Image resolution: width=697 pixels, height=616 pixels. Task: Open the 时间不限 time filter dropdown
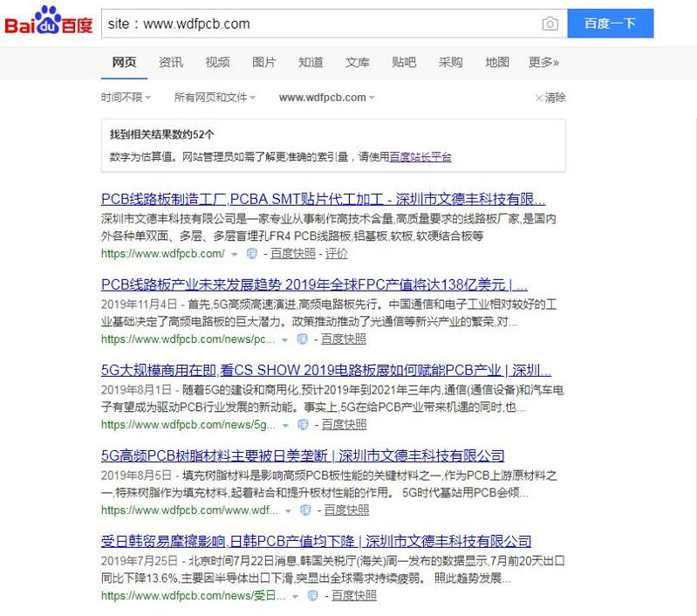tap(126, 98)
